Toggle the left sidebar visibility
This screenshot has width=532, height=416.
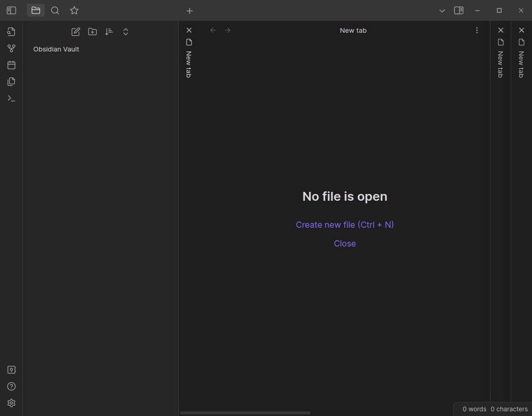click(11, 10)
